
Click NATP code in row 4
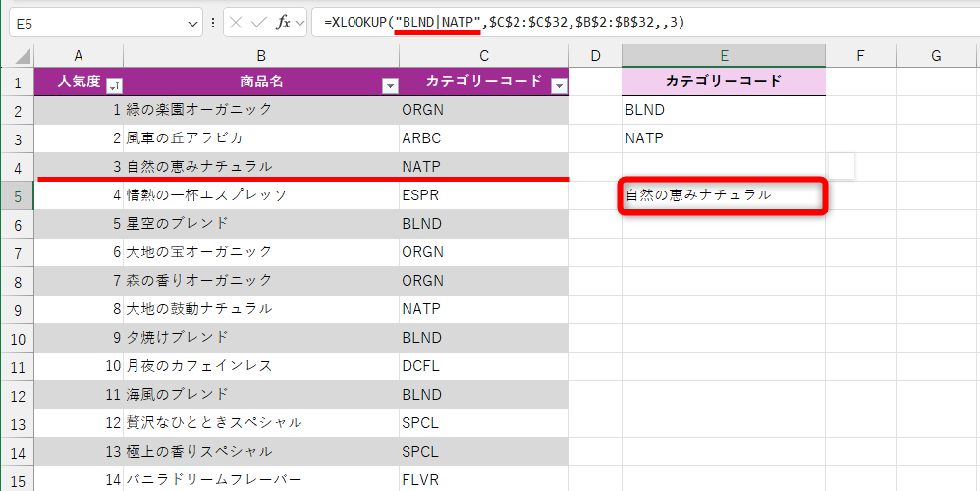[x=484, y=167]
